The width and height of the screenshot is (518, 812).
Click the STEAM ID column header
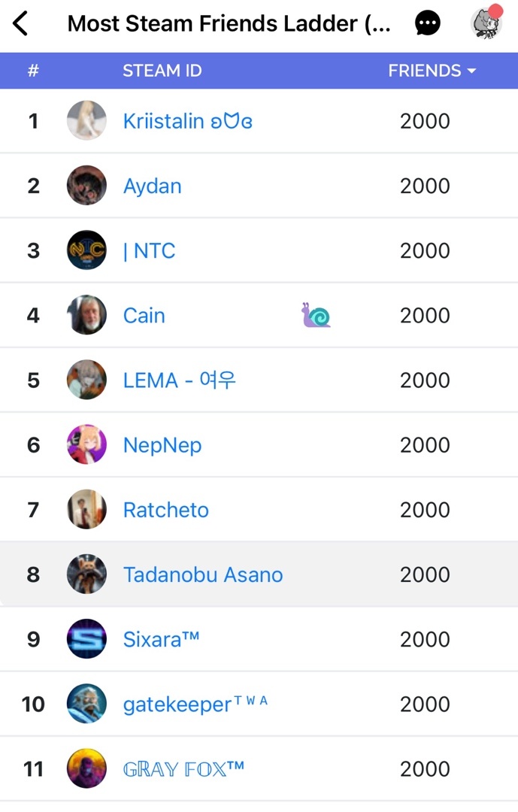point(162,71)
